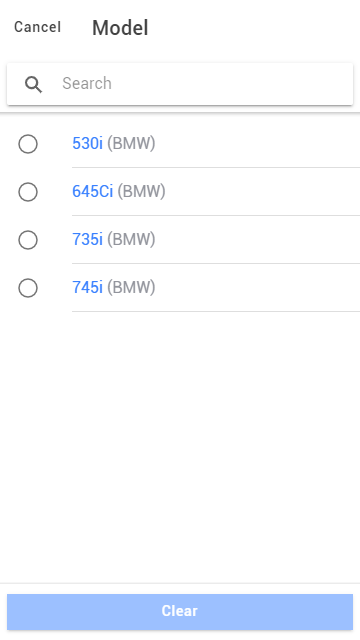Choose the 735i radio button

28,240
